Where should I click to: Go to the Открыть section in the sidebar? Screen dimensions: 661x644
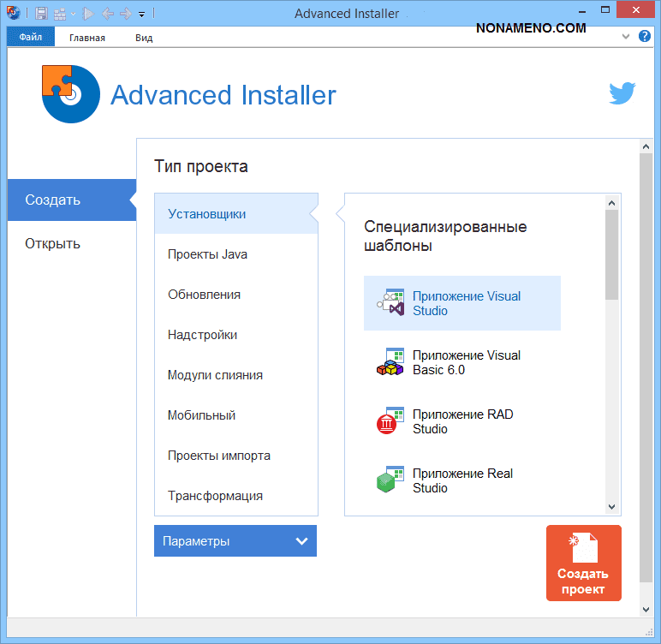pyautogui.click(x=53, y=243)
